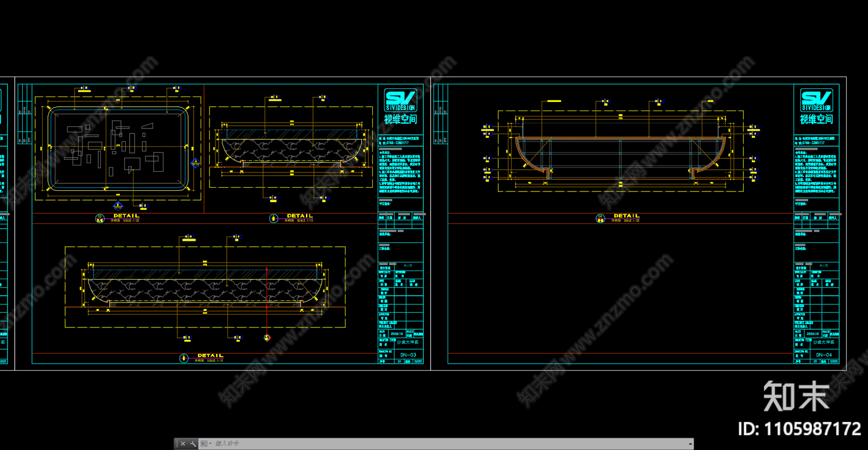Select DETAIL title on sheet DN-04
868x450 pixels.
[627, 216]
